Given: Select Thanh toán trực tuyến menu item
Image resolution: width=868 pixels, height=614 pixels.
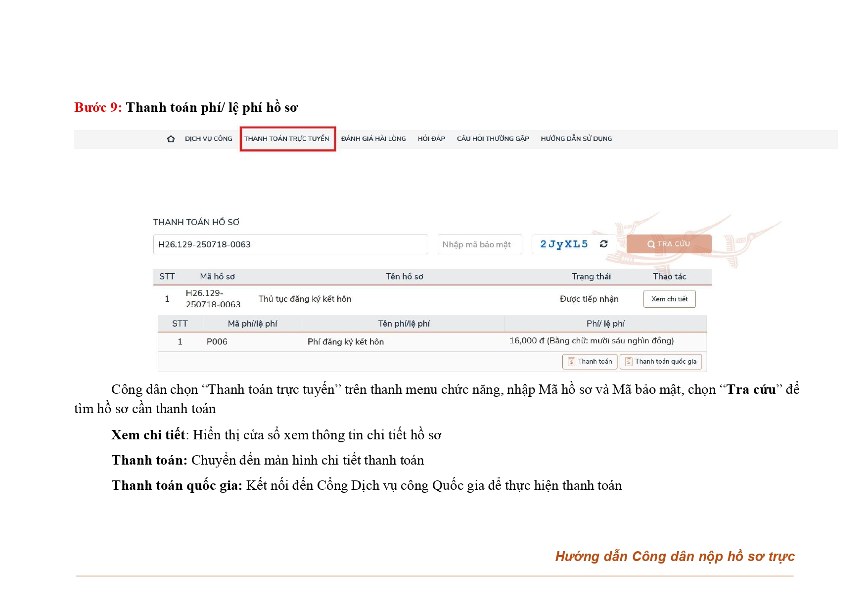Looking at the screenshot, I should (x=287, y=139).
